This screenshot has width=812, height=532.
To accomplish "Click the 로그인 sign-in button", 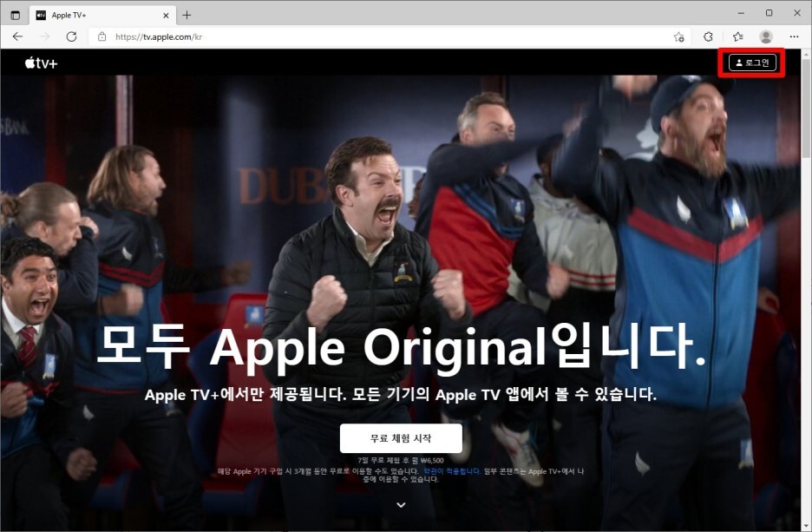I will tap(752, 62).
